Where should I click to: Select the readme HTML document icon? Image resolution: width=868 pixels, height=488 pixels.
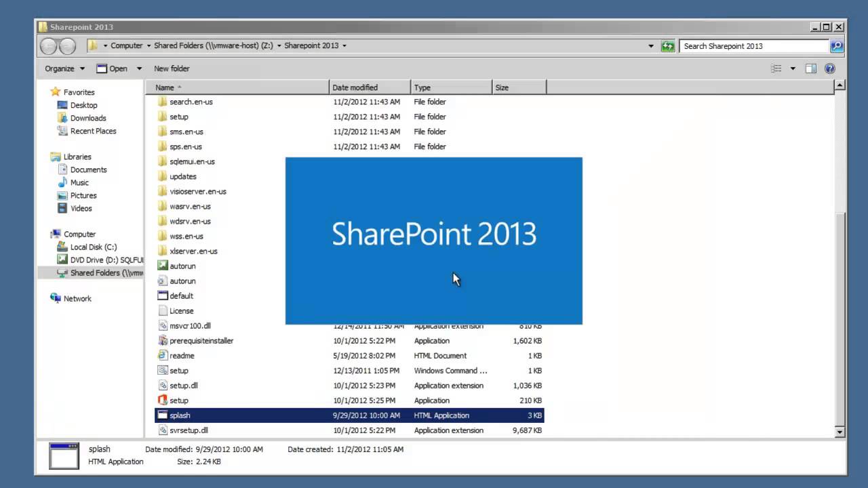point(162,355)
